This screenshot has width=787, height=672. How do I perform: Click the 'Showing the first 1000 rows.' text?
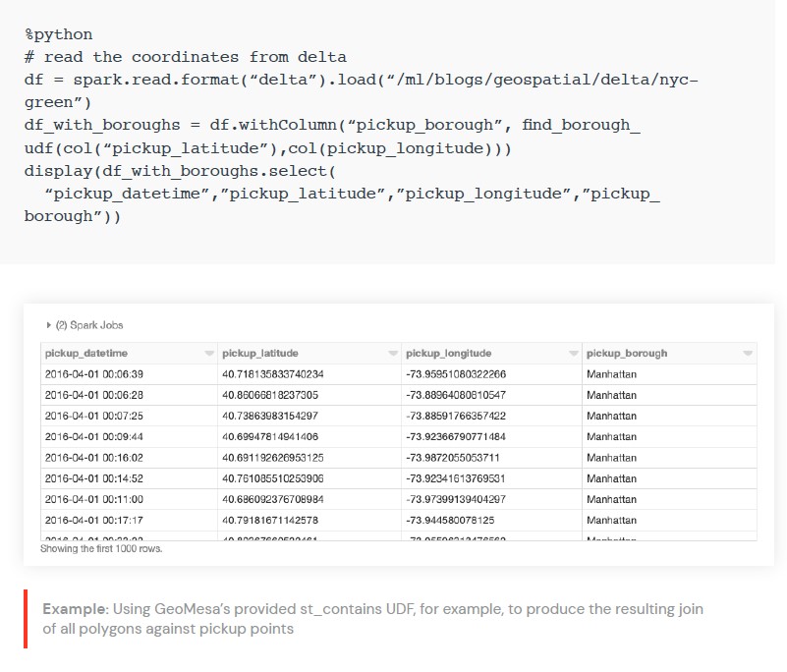(101, 549)
